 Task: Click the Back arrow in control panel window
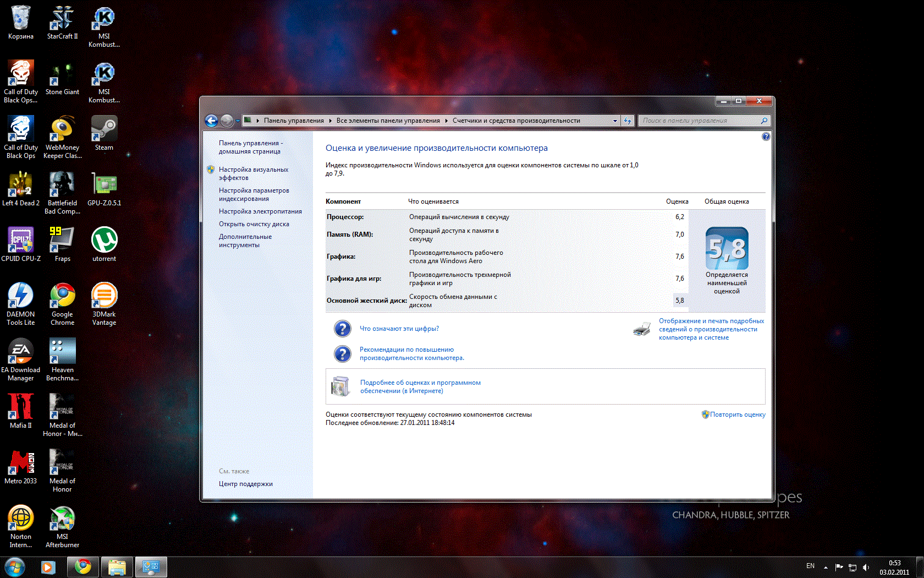[x=211, y=121]
